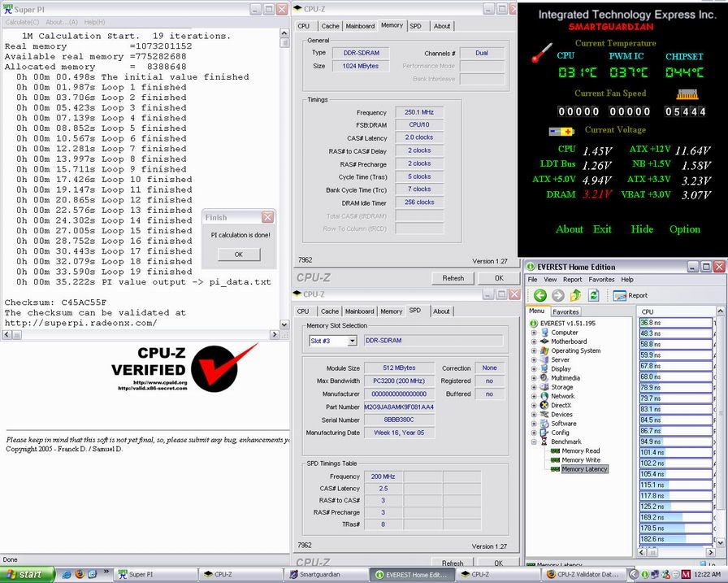
Task: Click the Refresh icon in EVEREST toolbar
Action: coord(593,295)
